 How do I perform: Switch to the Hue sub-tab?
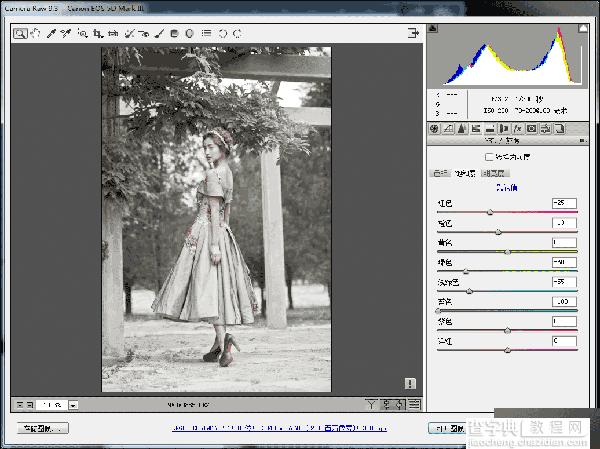coord(440,173)
